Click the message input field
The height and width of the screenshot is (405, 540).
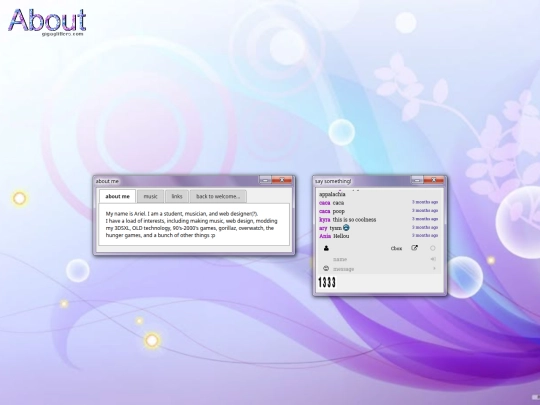[379, 269]
